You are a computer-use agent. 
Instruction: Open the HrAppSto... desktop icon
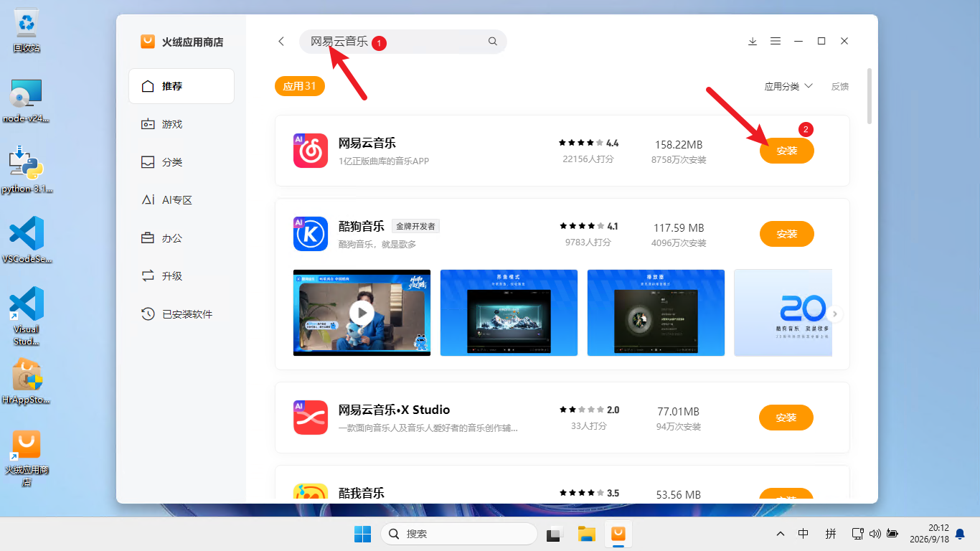pyautogui.click(x=27, y=382)
